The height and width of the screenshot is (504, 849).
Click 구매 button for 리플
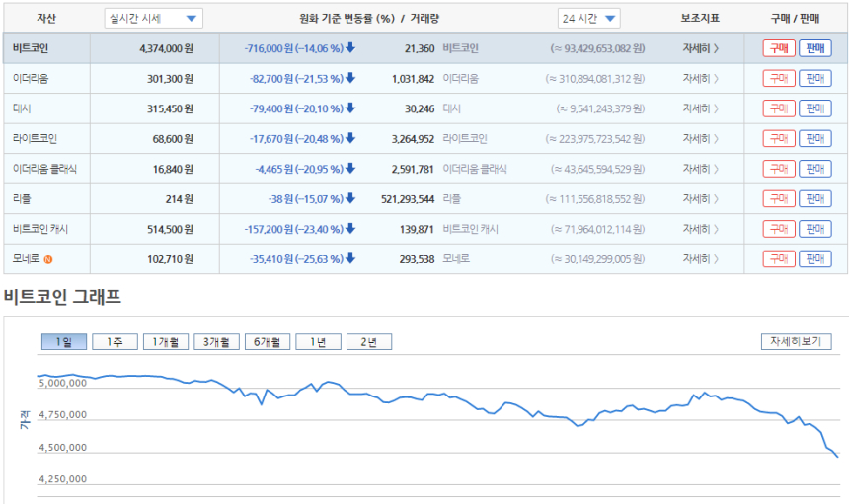[x=779, y=199]
